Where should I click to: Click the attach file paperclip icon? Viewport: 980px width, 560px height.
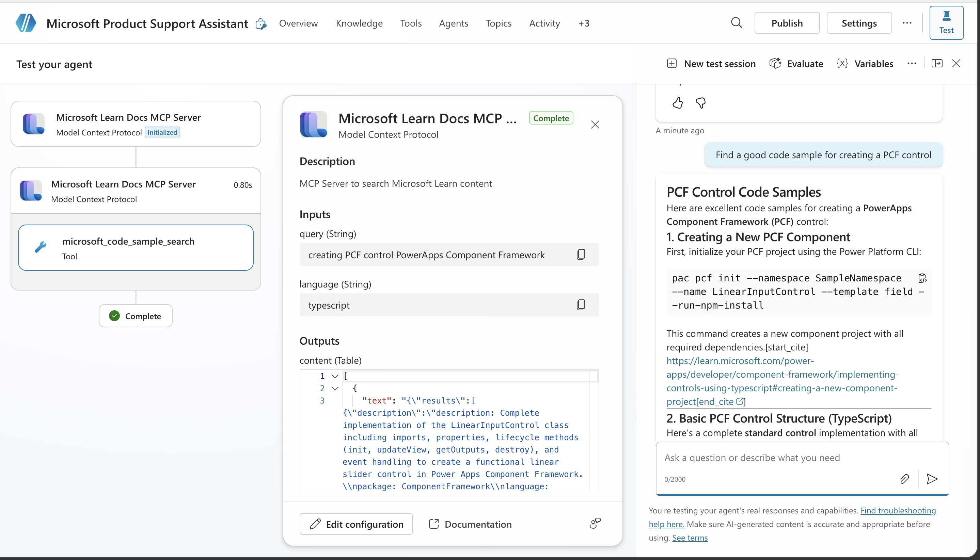(904, 479)
